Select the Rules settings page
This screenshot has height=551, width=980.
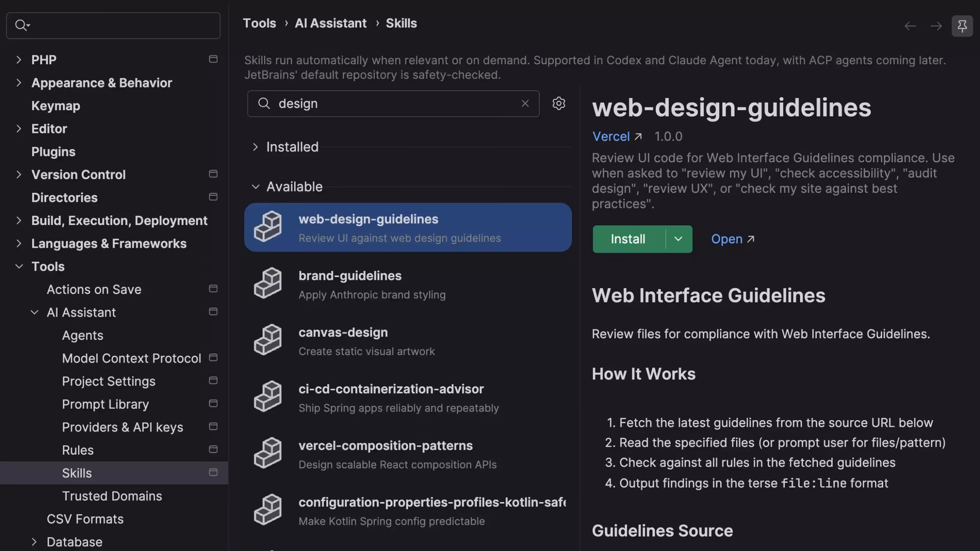pos(78,450)
